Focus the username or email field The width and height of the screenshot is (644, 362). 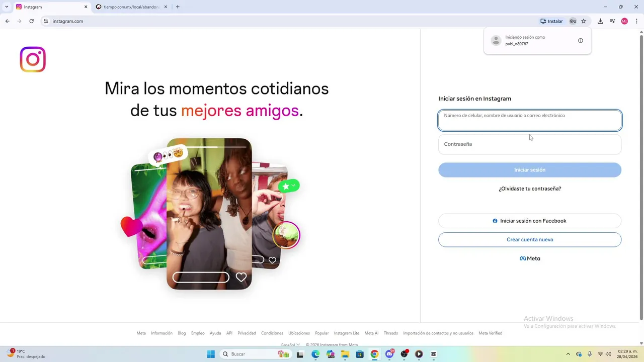[x=530, y=120]
